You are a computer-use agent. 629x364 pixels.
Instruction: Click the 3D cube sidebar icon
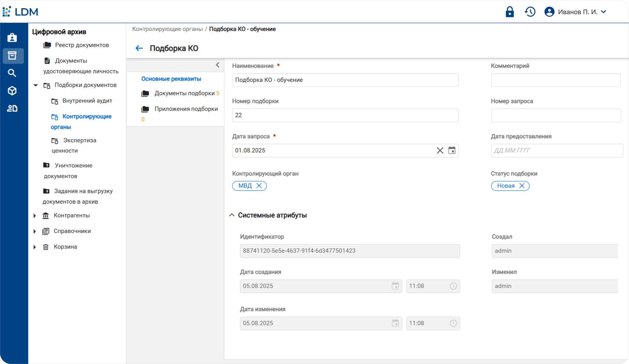pos(12,91)
